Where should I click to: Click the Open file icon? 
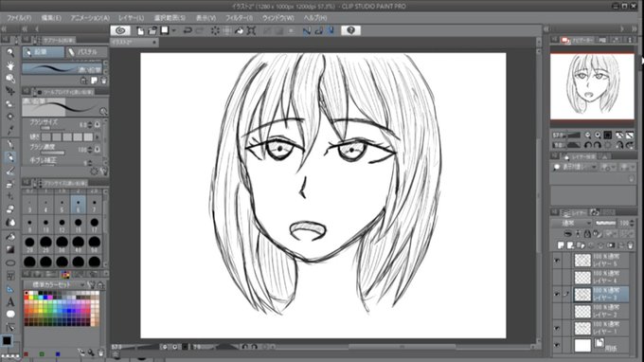tap(152, 31)
